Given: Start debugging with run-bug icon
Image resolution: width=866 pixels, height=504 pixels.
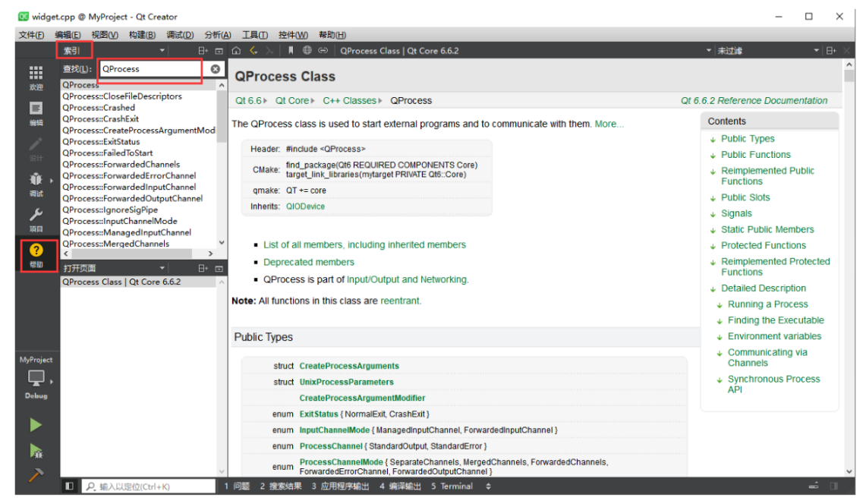Looking at the screenshot, I should pos(36,451).
